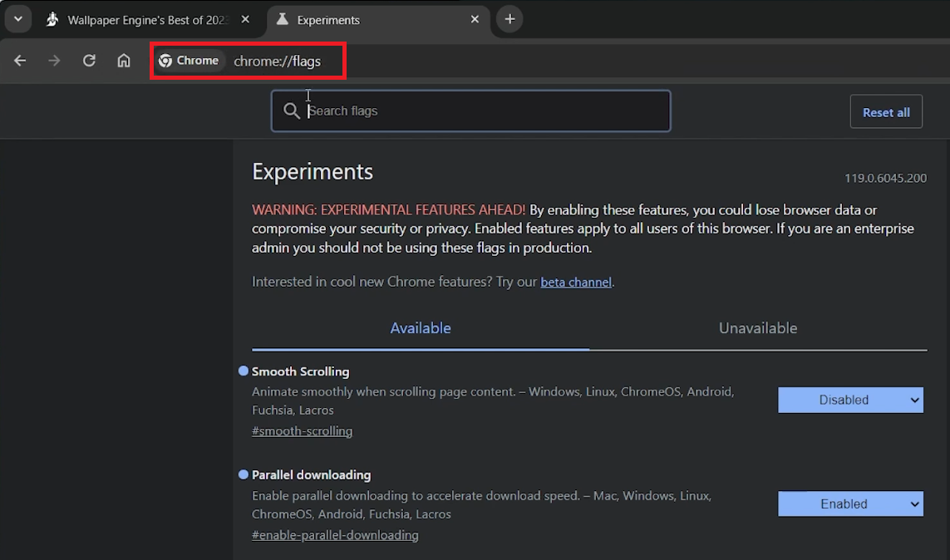This screenshot has height=560, width=950.
Task: Open a new tab with plus button
Action: pos(509,19)
